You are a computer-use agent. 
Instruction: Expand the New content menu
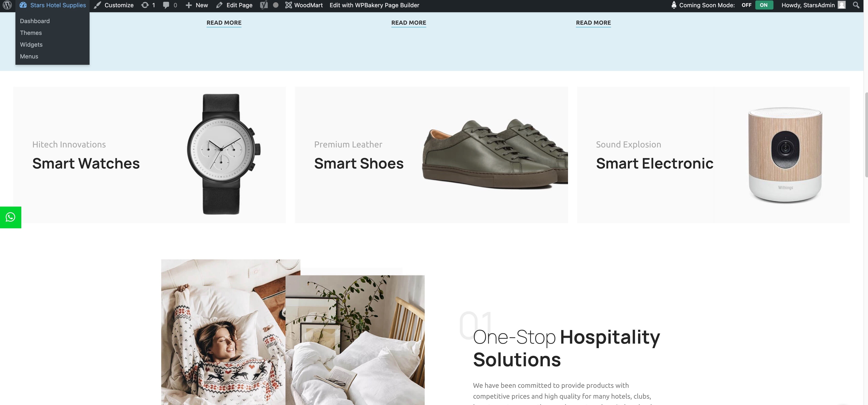(197, 5)
